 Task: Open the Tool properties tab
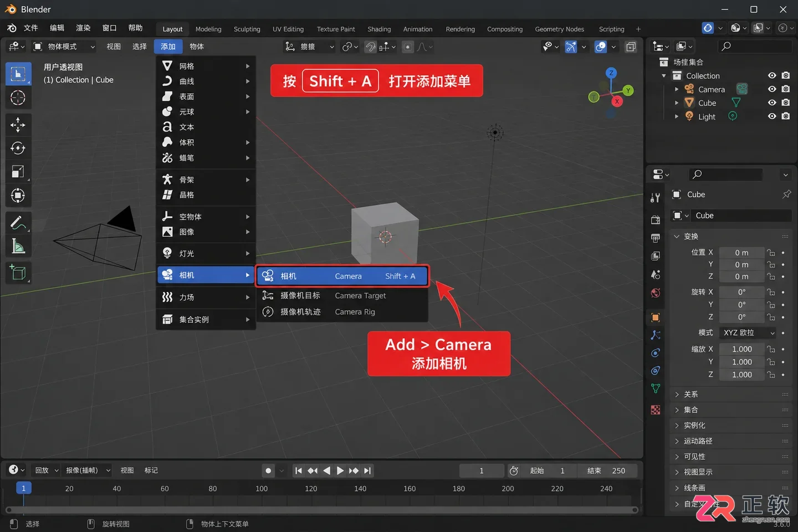click(x=656, y=197)
